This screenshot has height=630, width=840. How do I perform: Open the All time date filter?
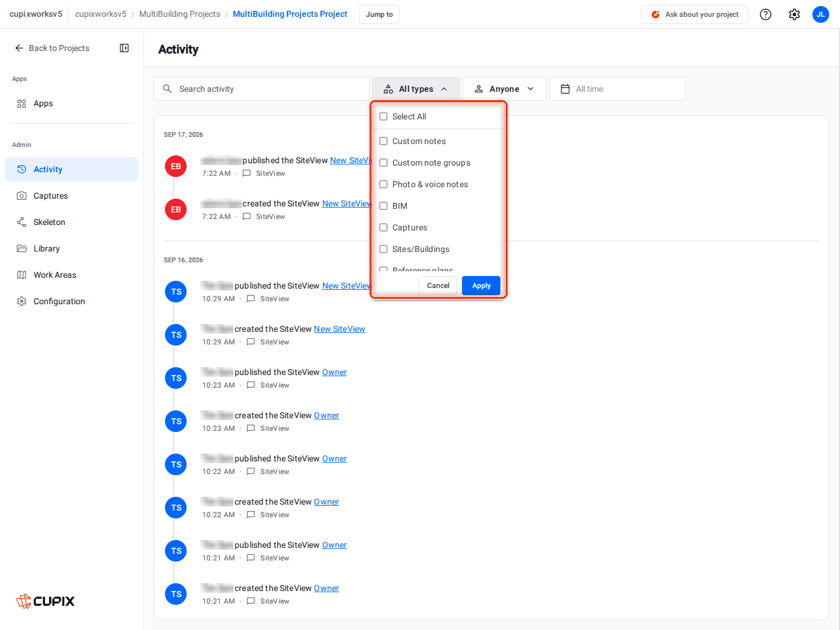(x=617, y=89)
